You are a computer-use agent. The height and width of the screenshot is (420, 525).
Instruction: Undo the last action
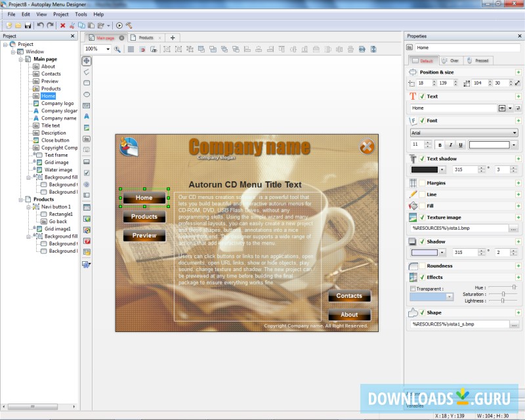pos(41,25)
